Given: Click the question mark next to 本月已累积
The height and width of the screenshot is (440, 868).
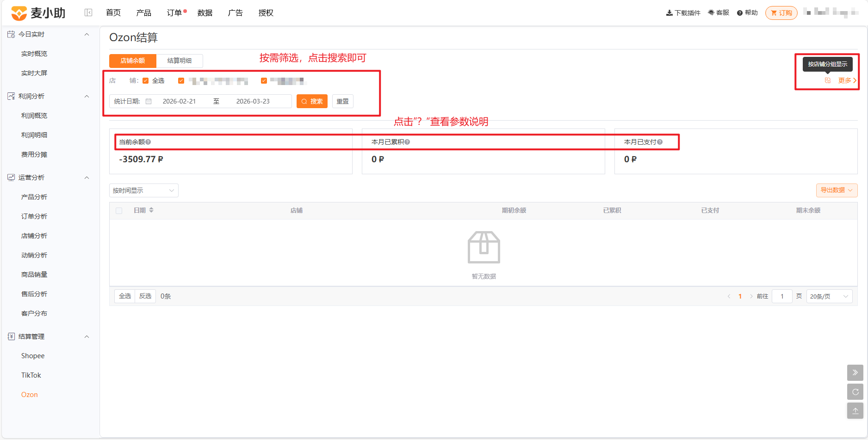Looking at the screenshot, I should tap(407, 142).
